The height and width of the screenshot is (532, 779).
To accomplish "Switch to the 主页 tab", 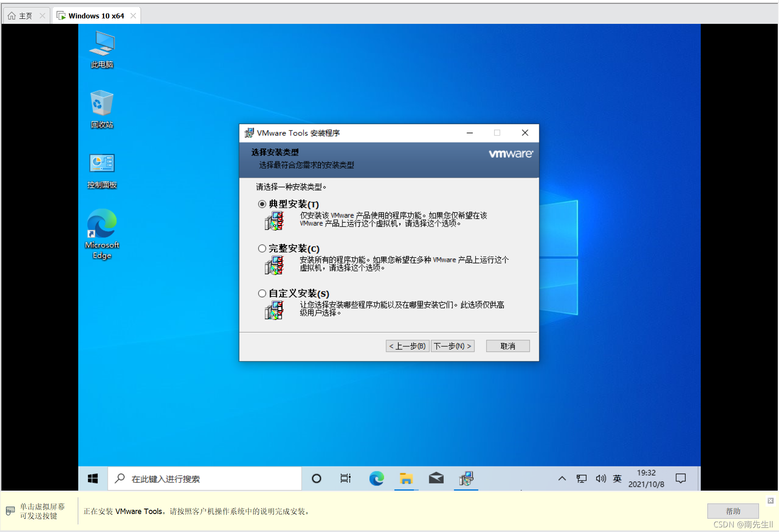I will (x=26, y=15).
